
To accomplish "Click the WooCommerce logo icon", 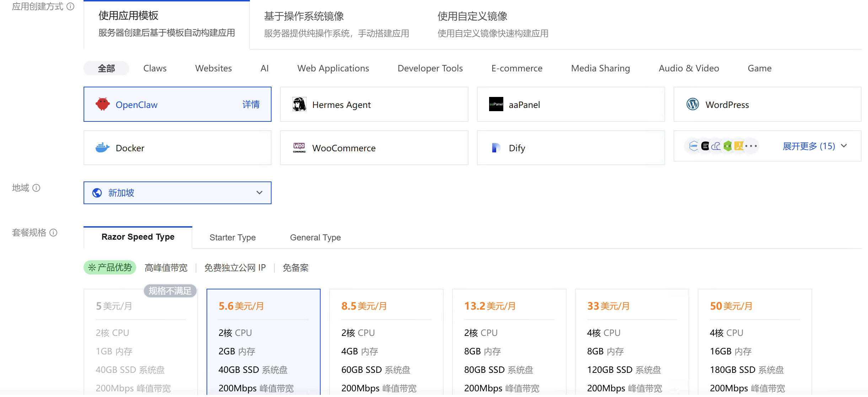I will pyautogui.click(x=299, y=148).
